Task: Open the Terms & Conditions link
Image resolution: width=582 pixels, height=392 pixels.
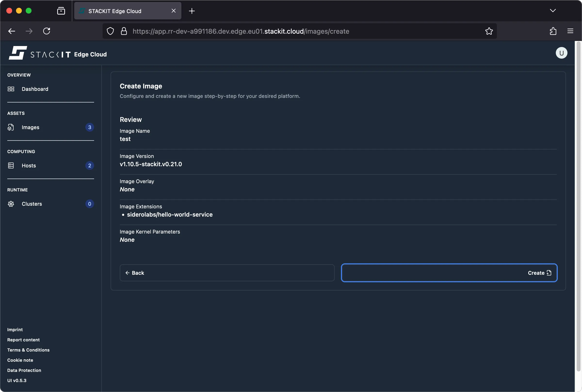Action: (28, 350)
